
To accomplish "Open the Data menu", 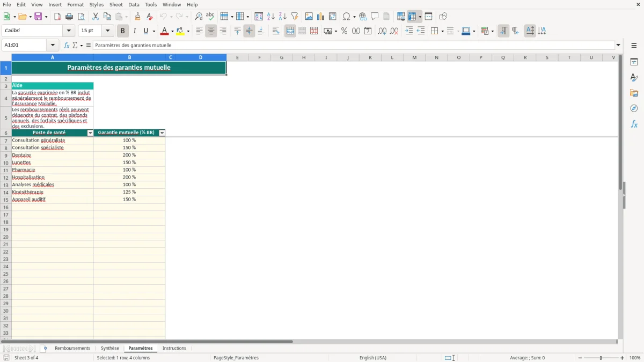I will (134, 4).
